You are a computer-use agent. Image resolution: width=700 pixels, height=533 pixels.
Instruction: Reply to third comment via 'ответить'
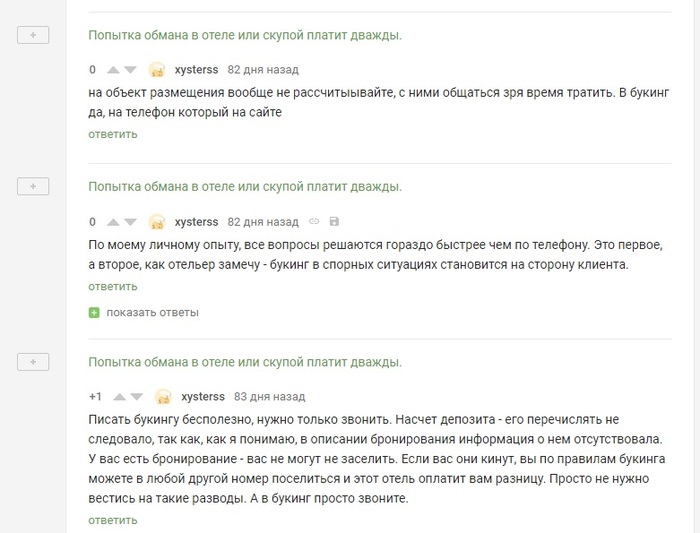click(112, 520)
